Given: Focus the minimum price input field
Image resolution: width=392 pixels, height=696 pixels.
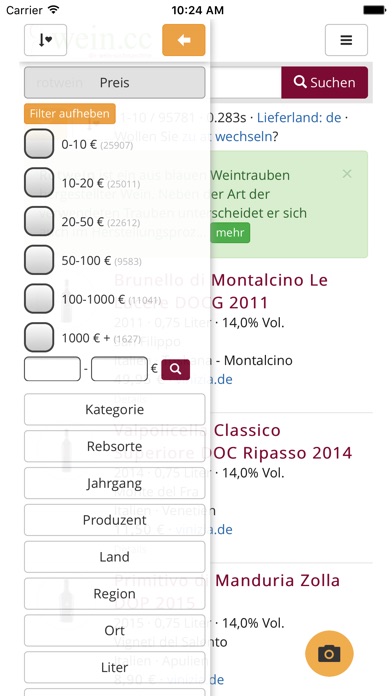Looking at the screenshot, I should pyautogui.click(x=52, y=369).
